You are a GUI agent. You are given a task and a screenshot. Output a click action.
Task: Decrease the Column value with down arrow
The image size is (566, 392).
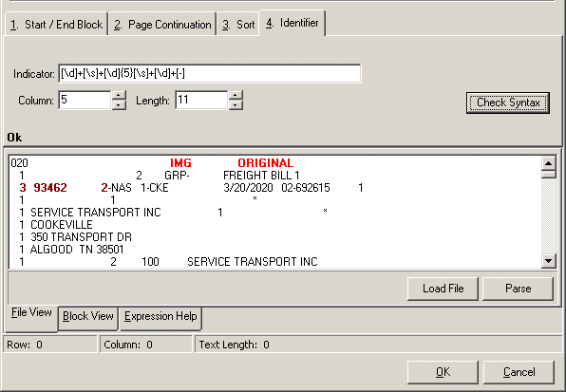click(x=119, y=105)
